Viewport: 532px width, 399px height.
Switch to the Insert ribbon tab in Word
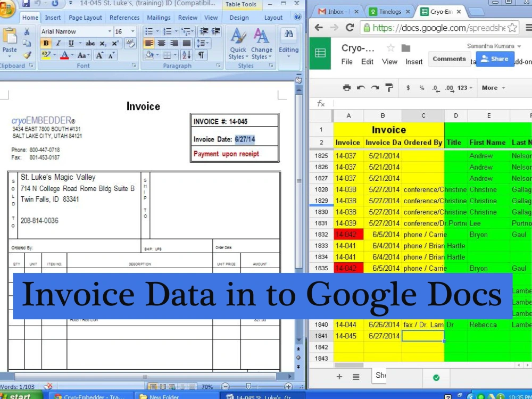(x=53, y=18)
